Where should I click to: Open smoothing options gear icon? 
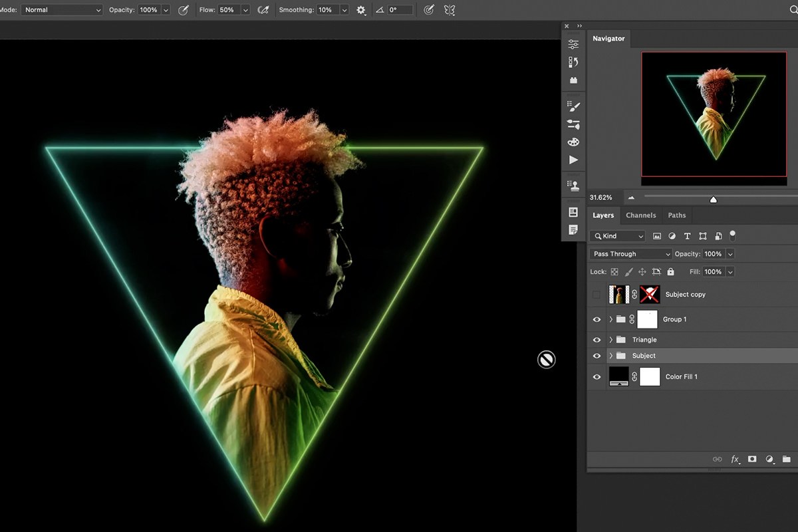point(361,10)
